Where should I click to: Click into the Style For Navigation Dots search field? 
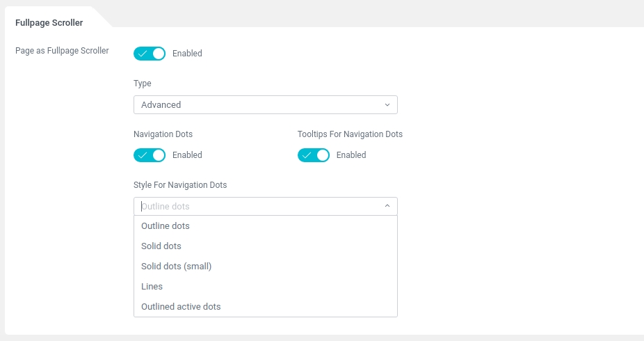click(257, 206)
